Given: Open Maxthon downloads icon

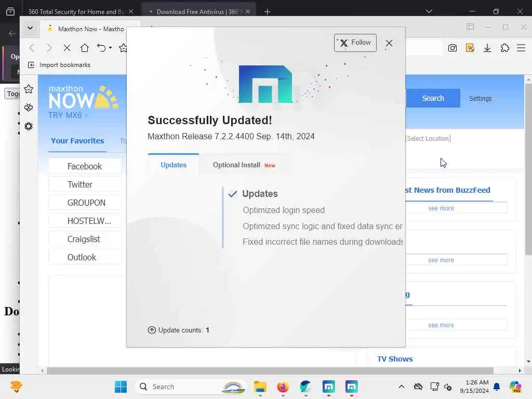Looking at the screenshot, I should (x=487, y=48).
